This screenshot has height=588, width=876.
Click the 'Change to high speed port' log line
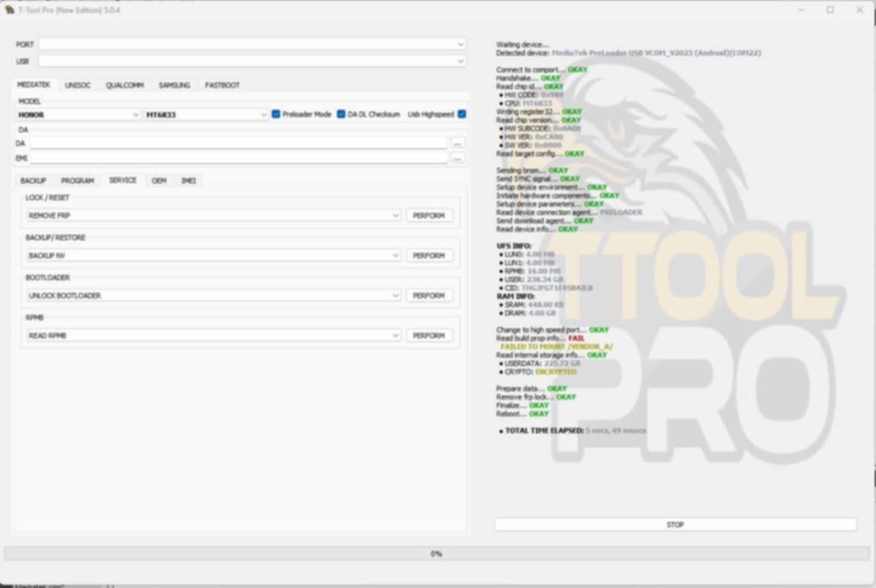point(552,330)
